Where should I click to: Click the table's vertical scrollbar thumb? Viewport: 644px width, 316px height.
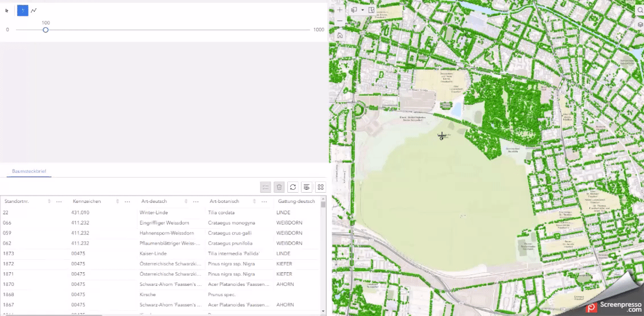click(323, 205)
